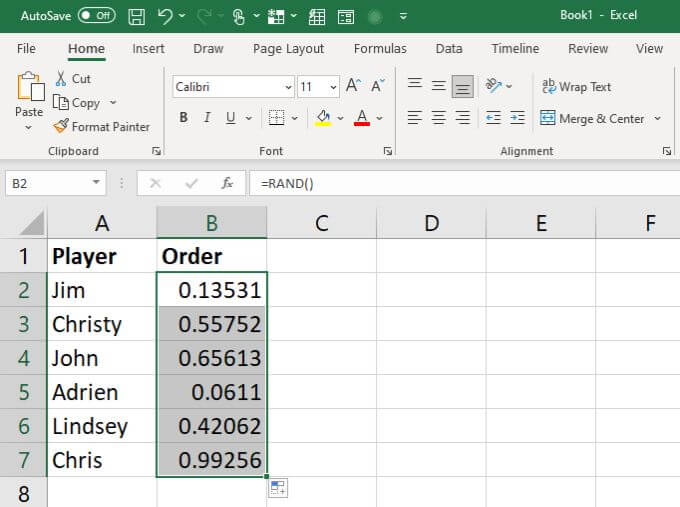This screenshot has height=507, width=680.
Task: Open the Timeline tab
Action: pyautogui.click(x=515, y=49)
